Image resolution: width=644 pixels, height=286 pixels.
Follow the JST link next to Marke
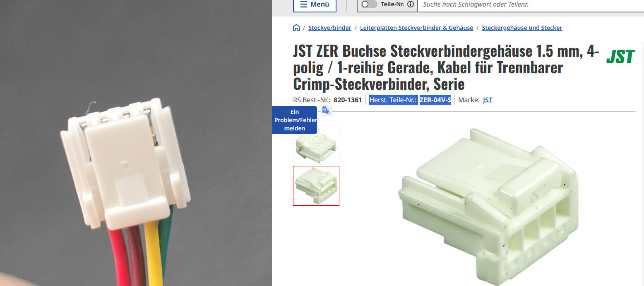[x=488, y=100]
